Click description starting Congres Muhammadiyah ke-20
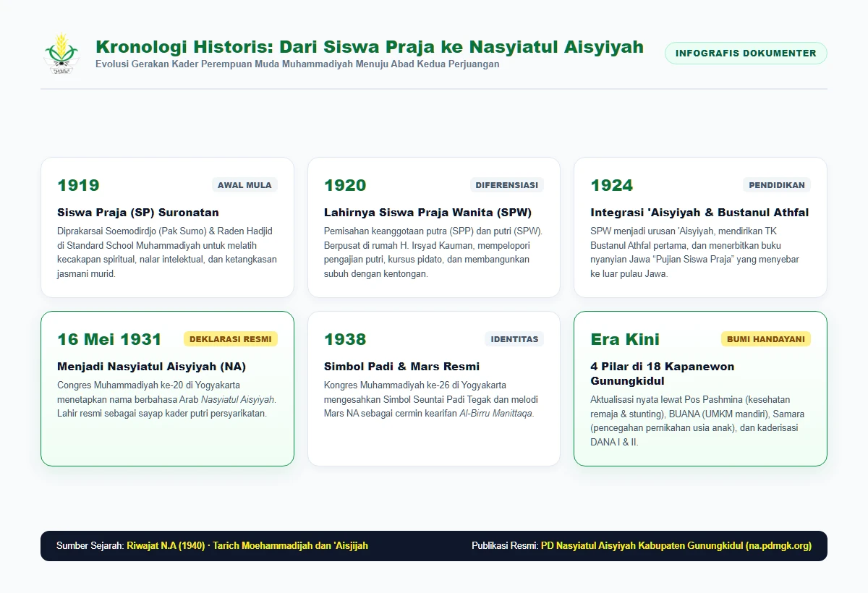This screenshot has width=868, height=593. click(167, 399)
